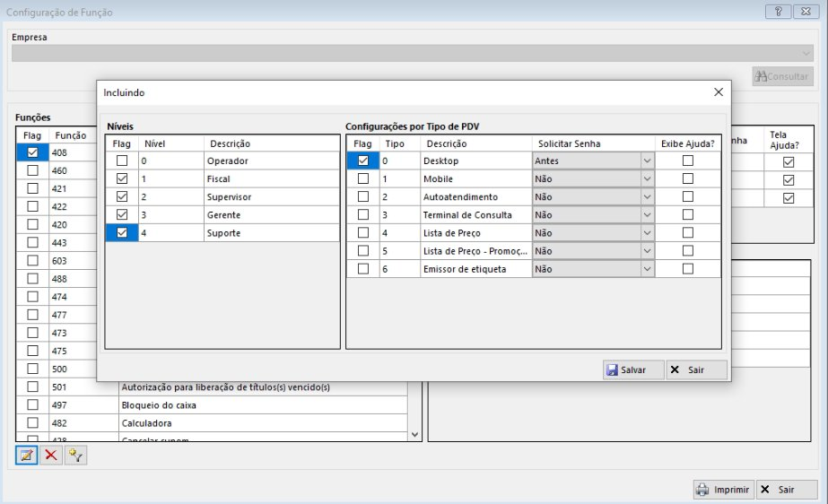
Task: Save with the Salvar floppy disk button
Action: click(x=632, y=369)
